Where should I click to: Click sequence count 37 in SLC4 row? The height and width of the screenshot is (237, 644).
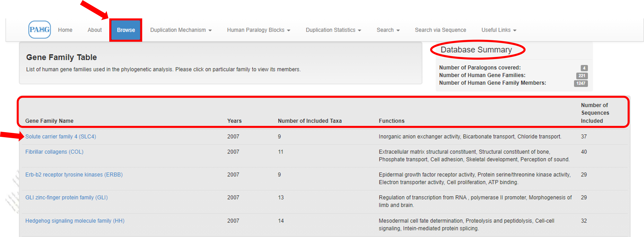(584, 136)
